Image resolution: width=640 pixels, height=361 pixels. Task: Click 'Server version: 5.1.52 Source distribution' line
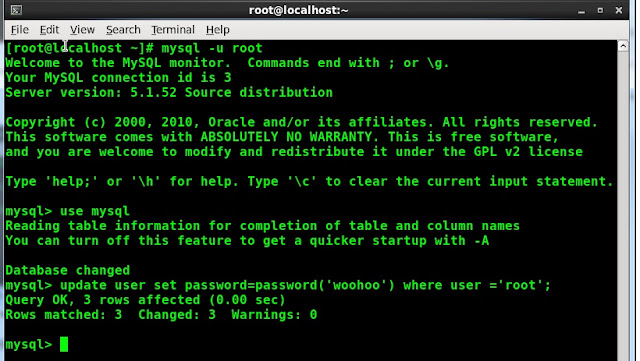169,93
